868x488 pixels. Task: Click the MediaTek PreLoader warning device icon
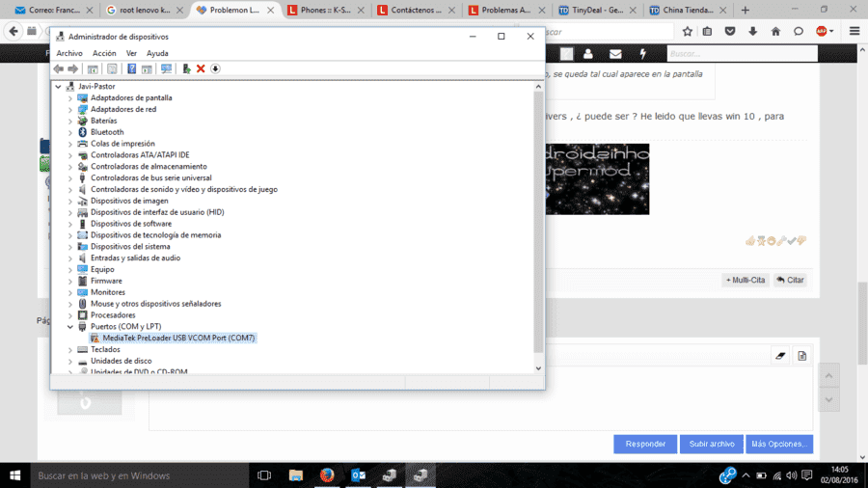(95, 338)
